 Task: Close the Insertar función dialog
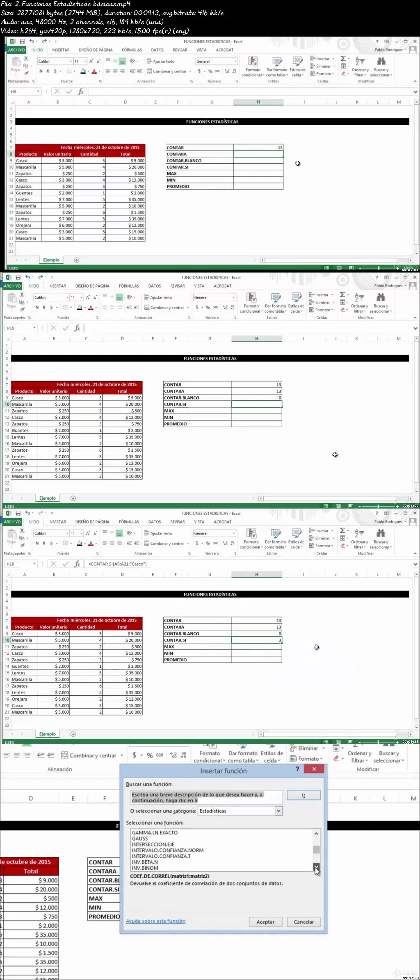pyautogui.click(x=314, y=769)
